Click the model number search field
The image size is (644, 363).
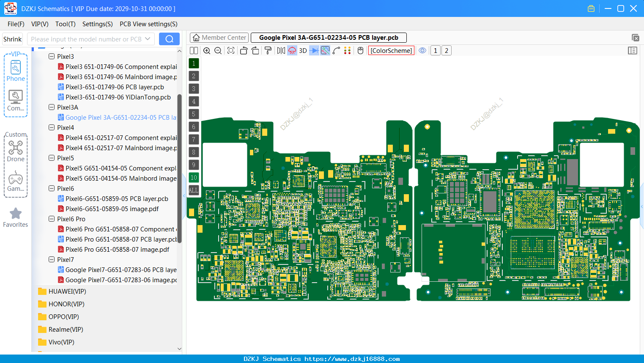tap(86, 39)
